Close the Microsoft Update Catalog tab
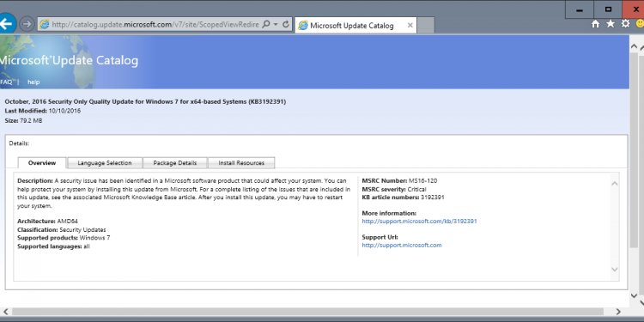 (410, 26)
